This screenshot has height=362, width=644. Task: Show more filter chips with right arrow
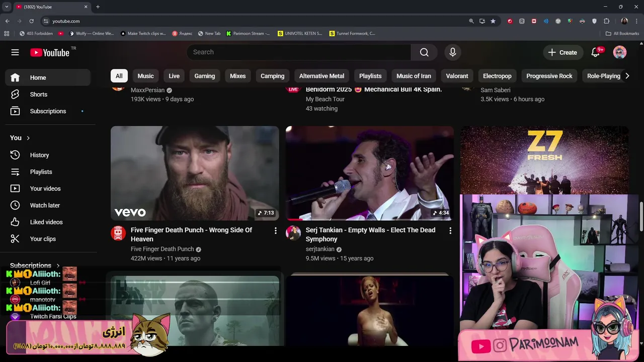coord(627,76)
